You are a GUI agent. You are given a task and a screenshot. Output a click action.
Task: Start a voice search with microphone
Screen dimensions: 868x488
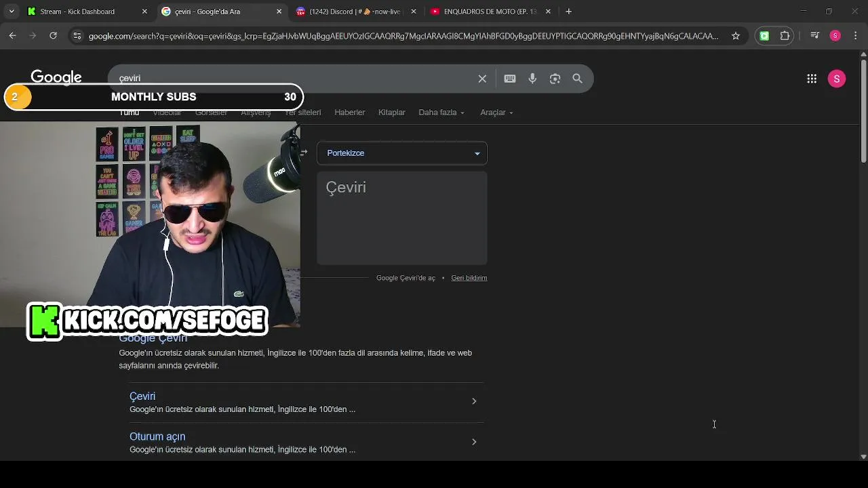[x=532, y=79]
